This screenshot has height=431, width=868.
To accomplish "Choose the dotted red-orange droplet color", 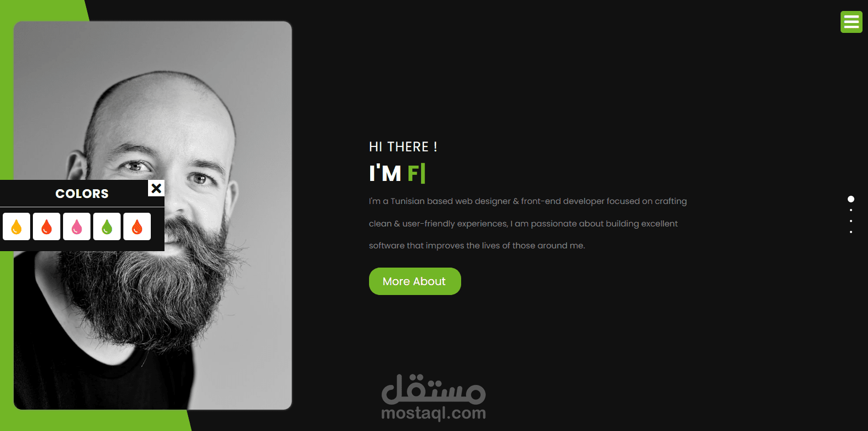I will pos(137,226).
